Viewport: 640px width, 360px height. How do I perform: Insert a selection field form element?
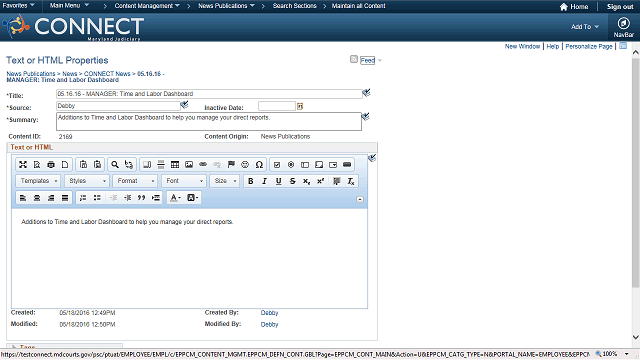[333, 164]
